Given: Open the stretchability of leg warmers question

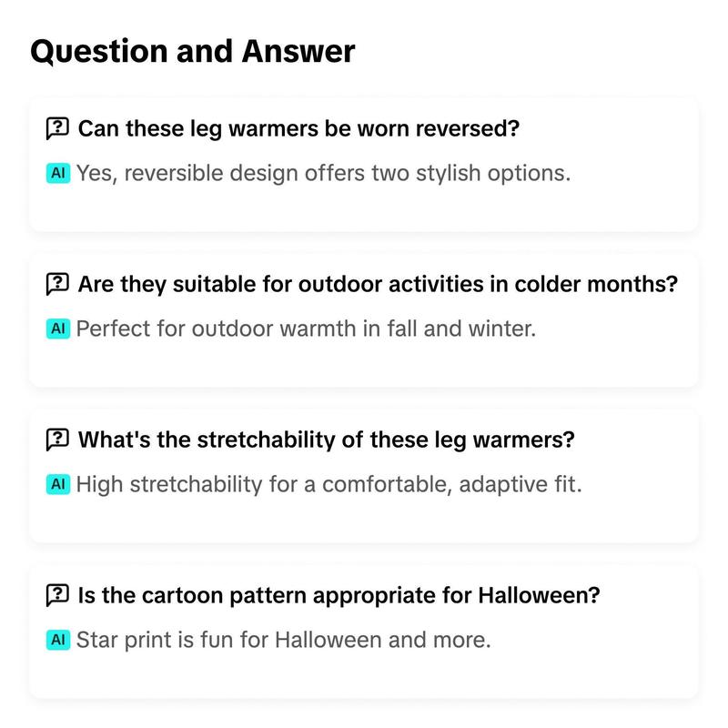Looking at the screenshot, I should (327, 440).
